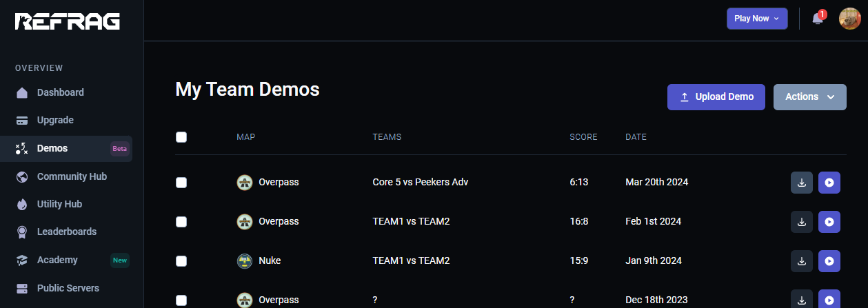Play the Mar 20th 2024 Overpass demo
Screen dimensions: 868x308
829,183
